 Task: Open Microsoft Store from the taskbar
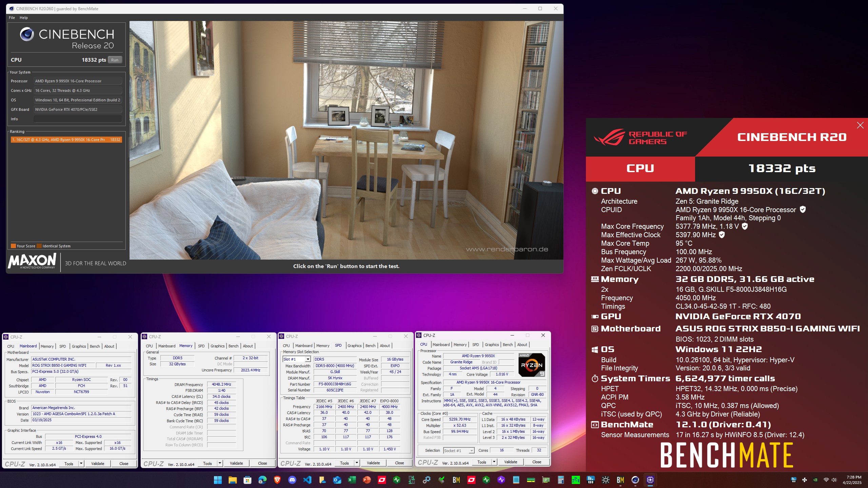(248, 480)
